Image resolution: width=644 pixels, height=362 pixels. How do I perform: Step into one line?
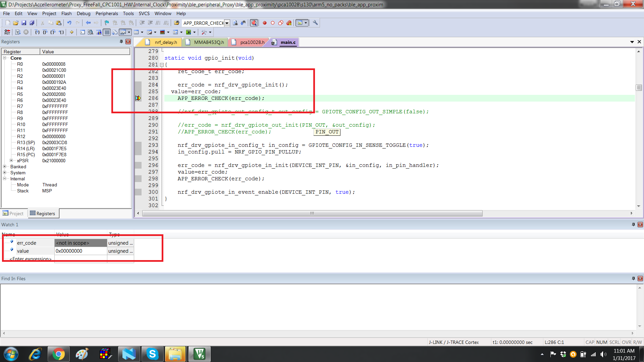tap(37, 32)
